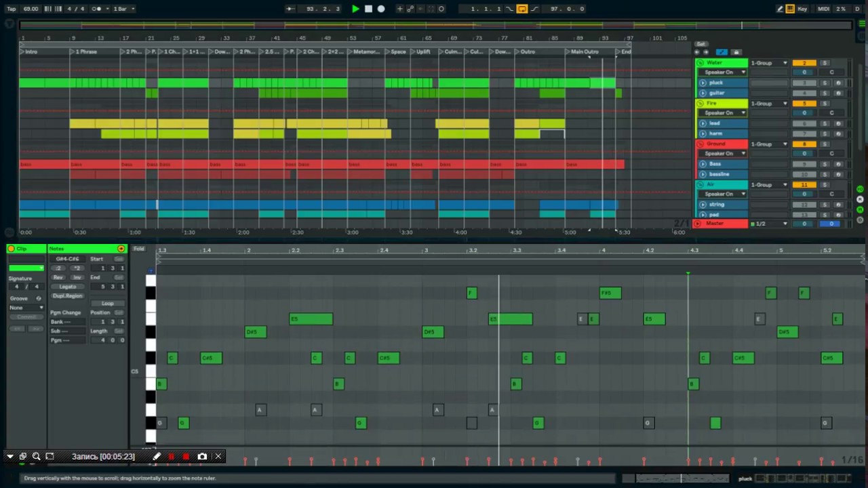
Task: Click the Inv button
Action: tap(77, 277)
